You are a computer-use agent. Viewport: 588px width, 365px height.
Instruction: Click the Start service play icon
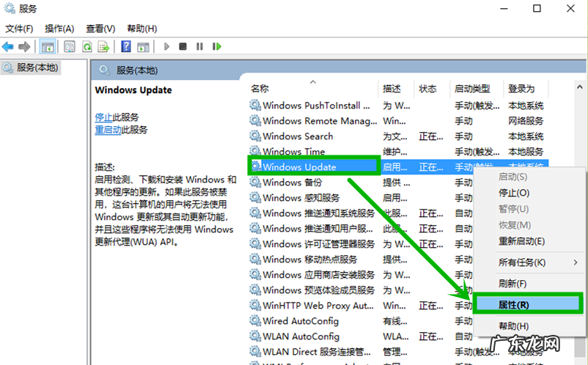click(167, 46)
